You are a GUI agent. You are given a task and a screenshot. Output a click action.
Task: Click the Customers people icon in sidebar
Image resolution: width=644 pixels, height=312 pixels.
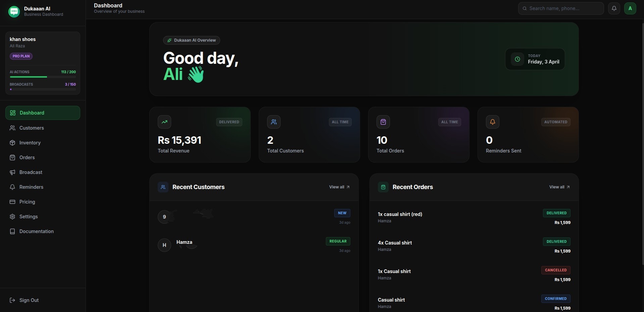point(12,128)
